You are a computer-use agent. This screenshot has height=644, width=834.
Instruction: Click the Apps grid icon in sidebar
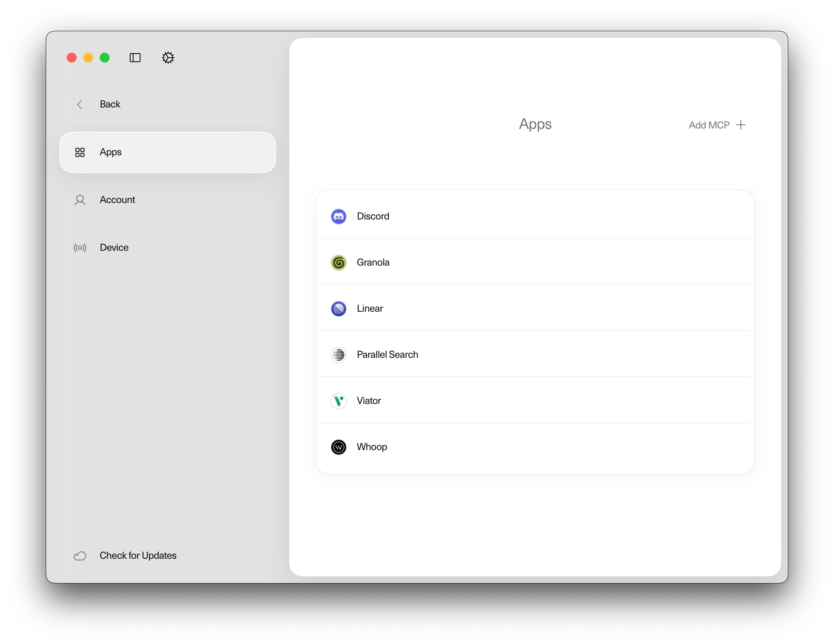[x=80, y=152]
